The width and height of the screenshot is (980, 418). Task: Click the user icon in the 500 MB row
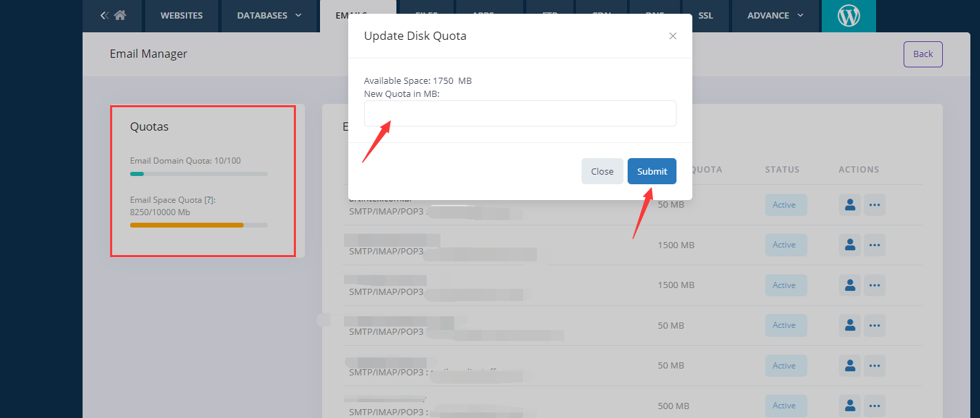coord(849,406)
